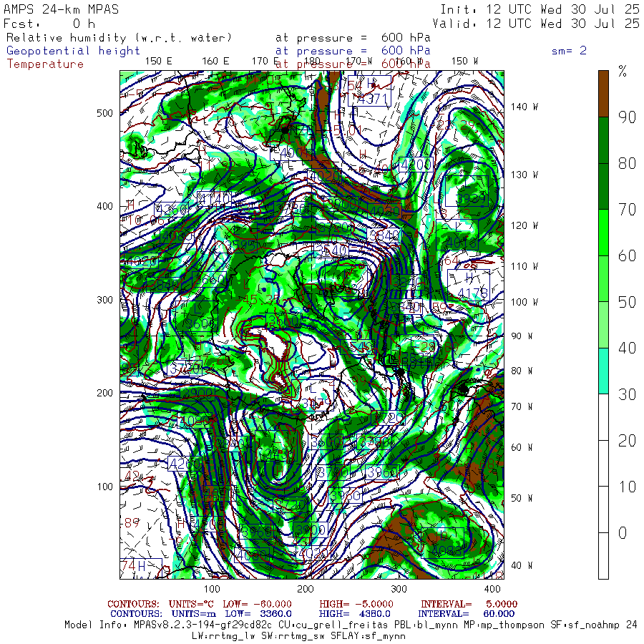Click the blue 'INTERVAL= 60.000' value
Screen dimensions: 644x644
(x=466, y=614)
